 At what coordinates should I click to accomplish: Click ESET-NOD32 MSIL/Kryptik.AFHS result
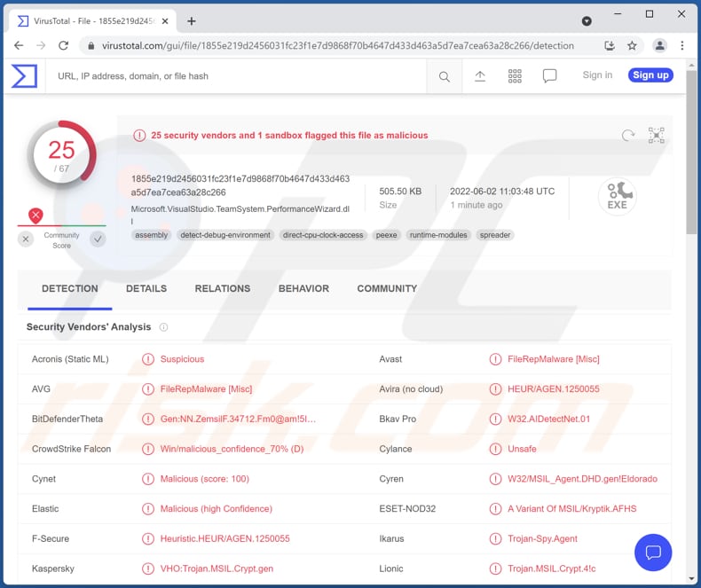(x=571, y=509)
